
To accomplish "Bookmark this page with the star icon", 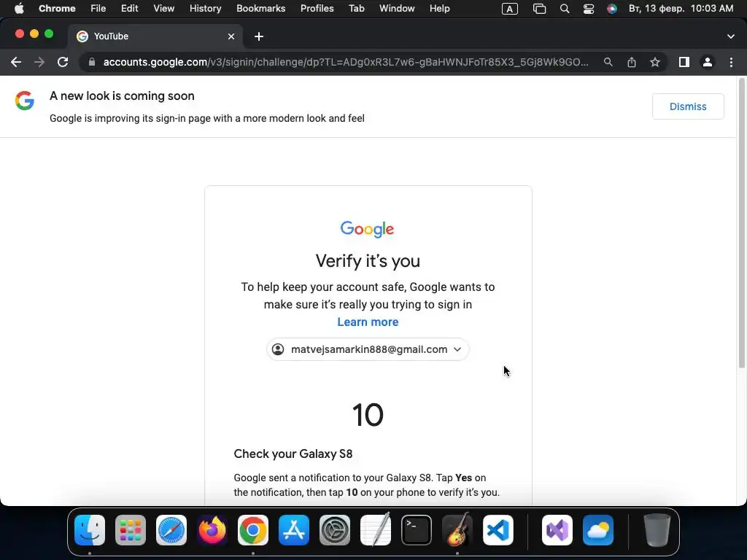I will (x=655, y=63).
